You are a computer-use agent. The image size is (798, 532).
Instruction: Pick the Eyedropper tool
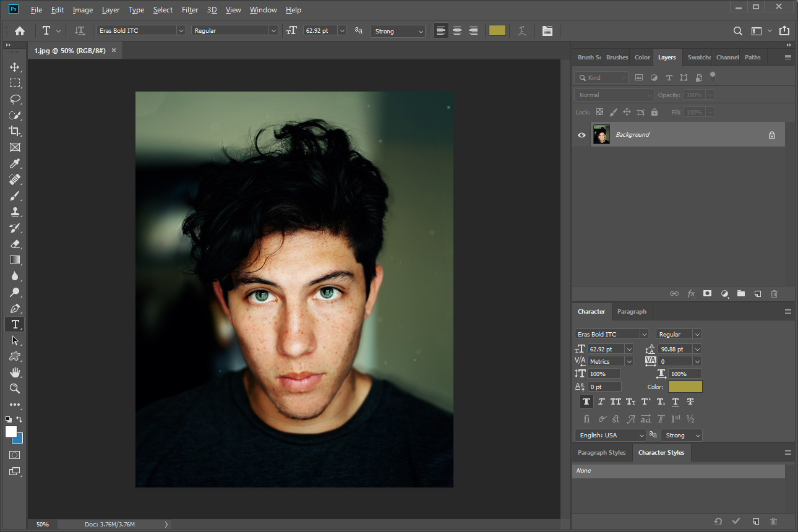coord(14,163)
